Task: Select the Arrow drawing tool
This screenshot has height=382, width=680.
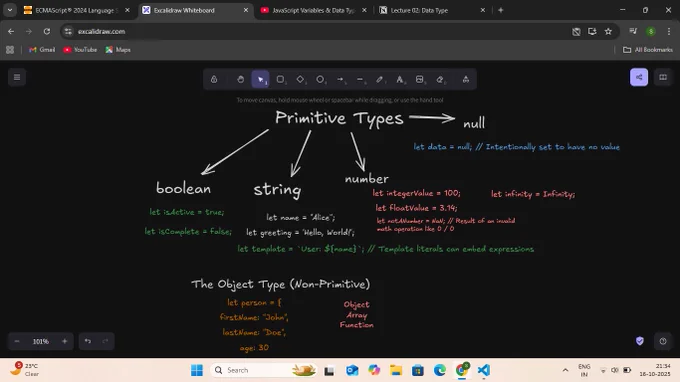Action: coord(340,79)
